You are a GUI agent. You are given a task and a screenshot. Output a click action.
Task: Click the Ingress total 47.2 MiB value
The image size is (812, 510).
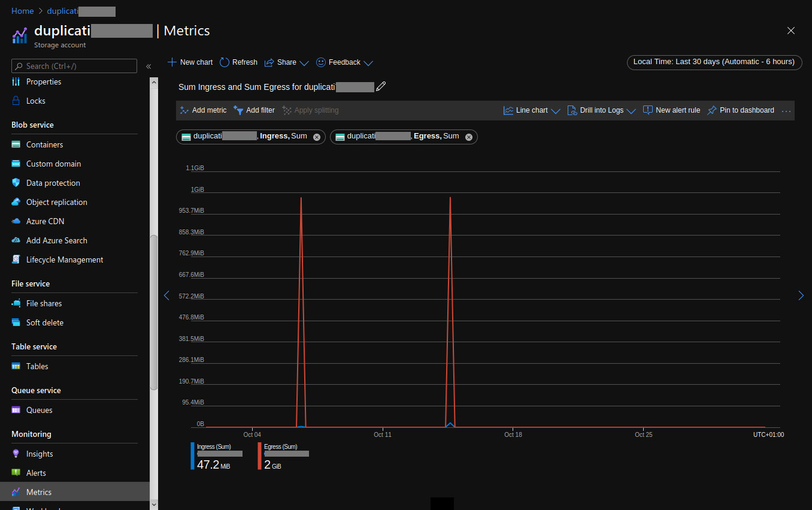tap(213, 465)
